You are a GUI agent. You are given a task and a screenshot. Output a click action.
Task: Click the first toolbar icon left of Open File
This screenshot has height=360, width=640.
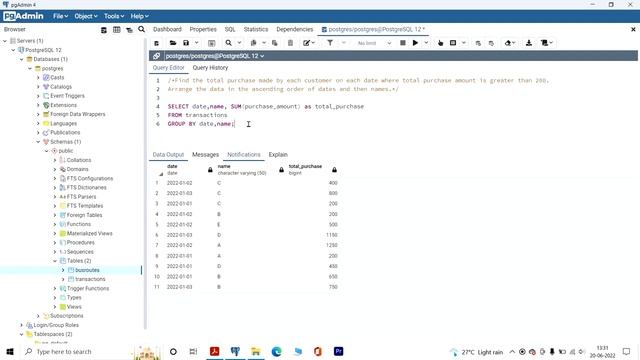pos(157,43)
